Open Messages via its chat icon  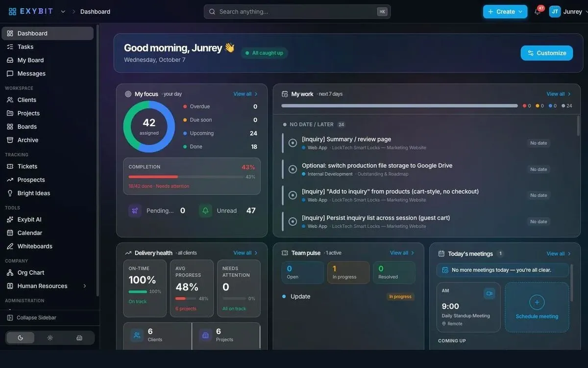pyautogui.click(x=10, y=73)
